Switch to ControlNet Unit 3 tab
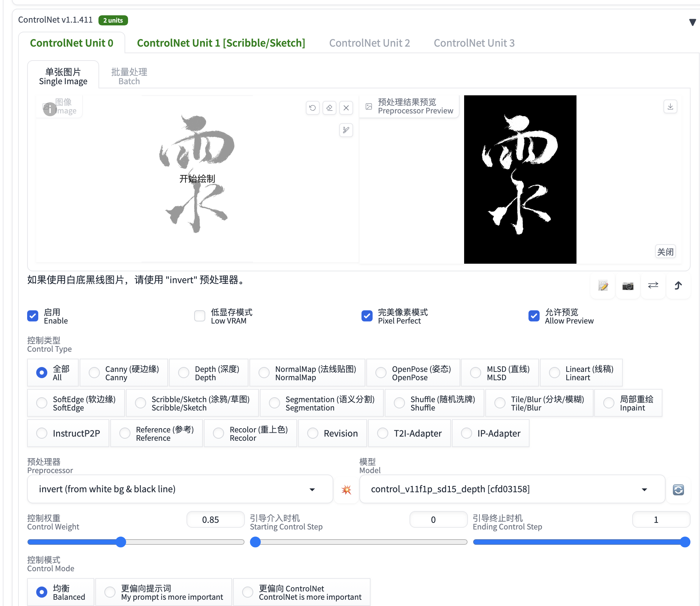 coord(474,43)
